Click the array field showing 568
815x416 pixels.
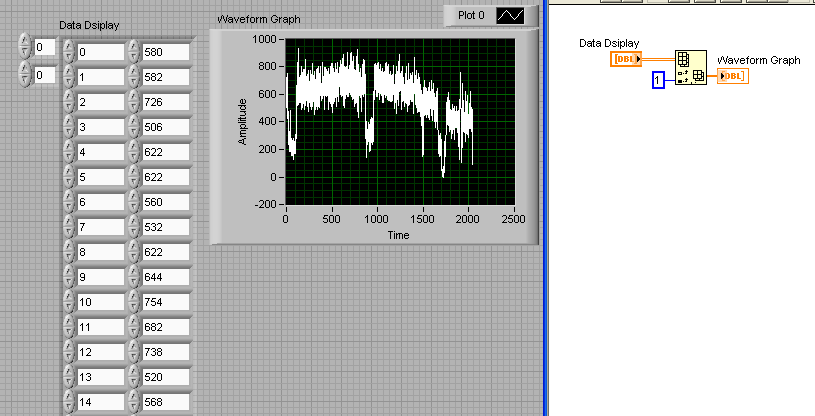pos(166,401)
